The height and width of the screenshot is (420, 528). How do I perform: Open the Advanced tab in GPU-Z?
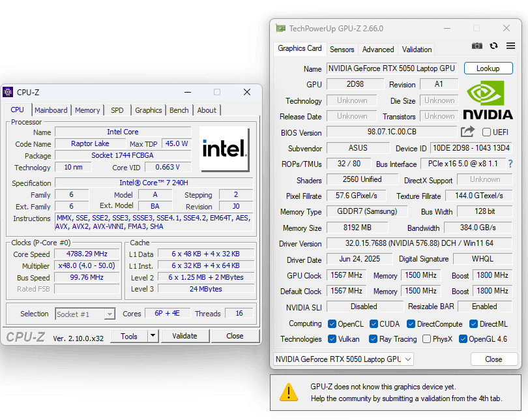point(378,50)
